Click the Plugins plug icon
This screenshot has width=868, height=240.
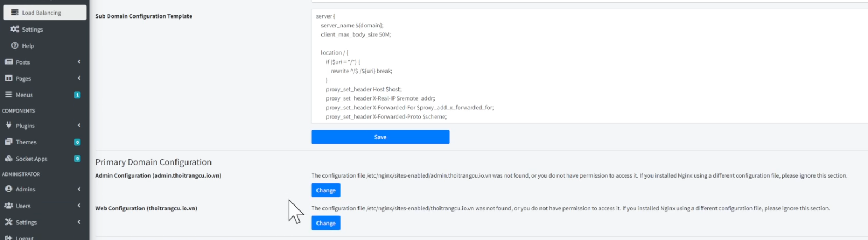[9, 126]
